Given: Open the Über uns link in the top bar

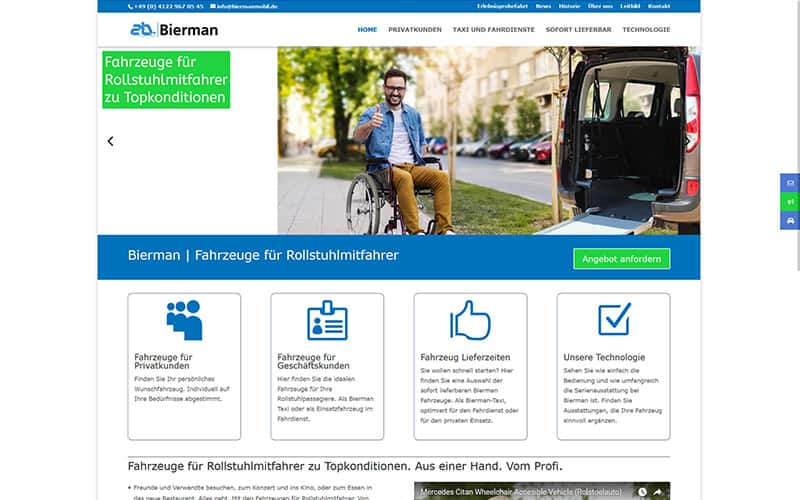Looking at the screenshot, I should click(600, 6).
